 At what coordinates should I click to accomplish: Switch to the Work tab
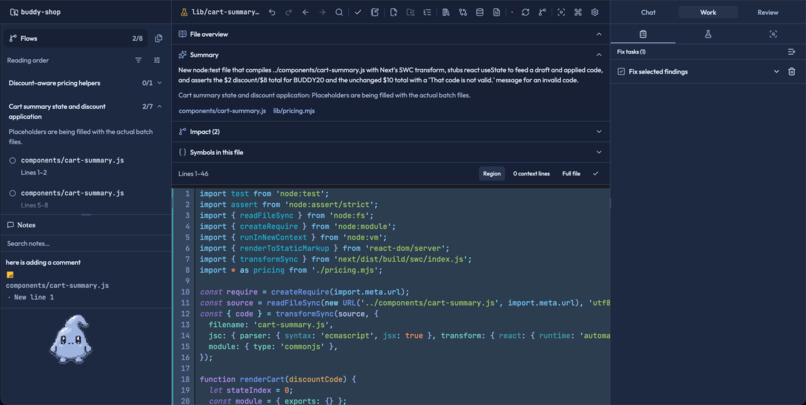[x=708, y=12]
